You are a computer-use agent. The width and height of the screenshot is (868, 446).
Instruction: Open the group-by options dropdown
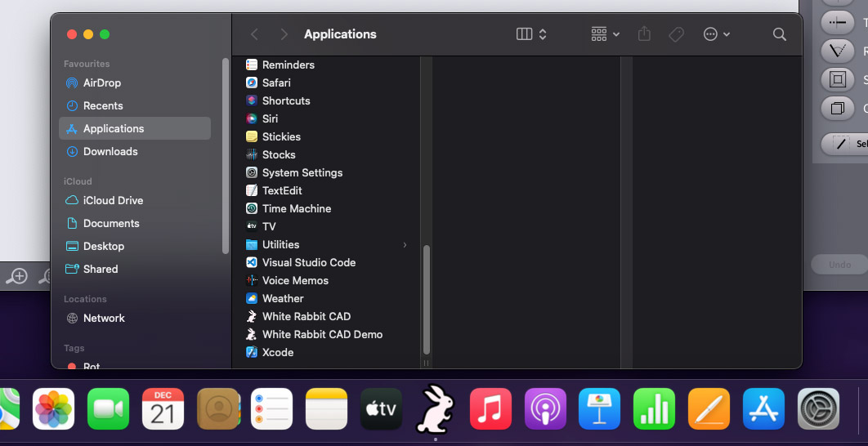605,34
